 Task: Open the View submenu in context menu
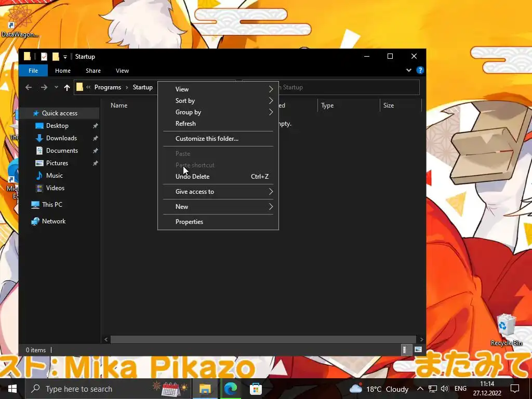[218, 89]
